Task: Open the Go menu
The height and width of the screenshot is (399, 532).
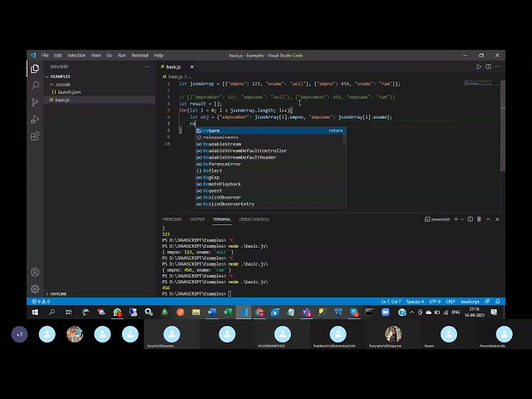Action: click(109, 56)
